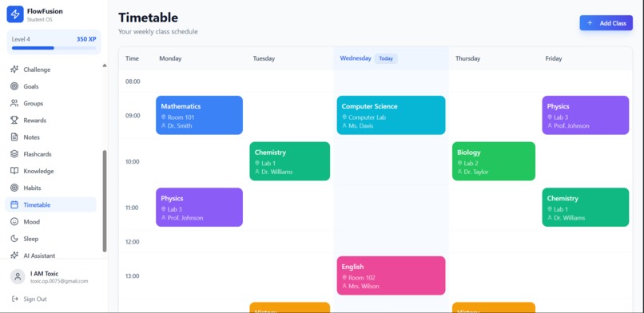The width and height of the screenshot is (644, 313).
Task: Open the Computer Science class card
Action: point(391,115)
